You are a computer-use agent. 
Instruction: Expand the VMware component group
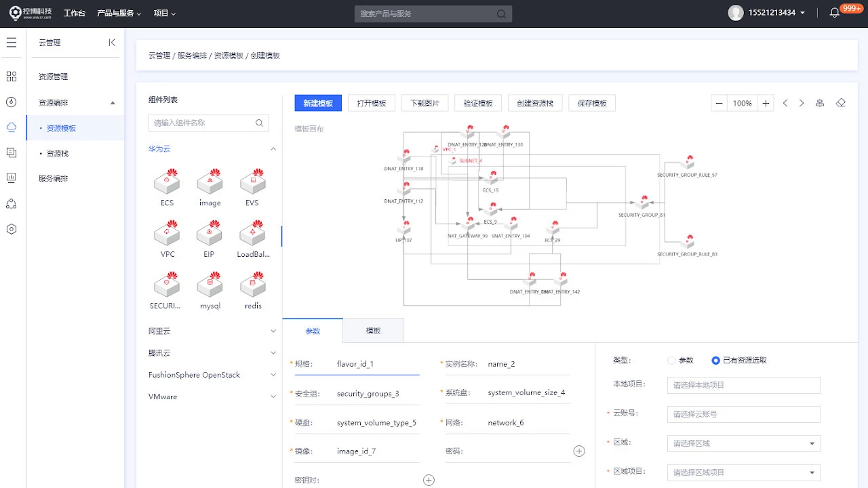[x=273, y=396]
